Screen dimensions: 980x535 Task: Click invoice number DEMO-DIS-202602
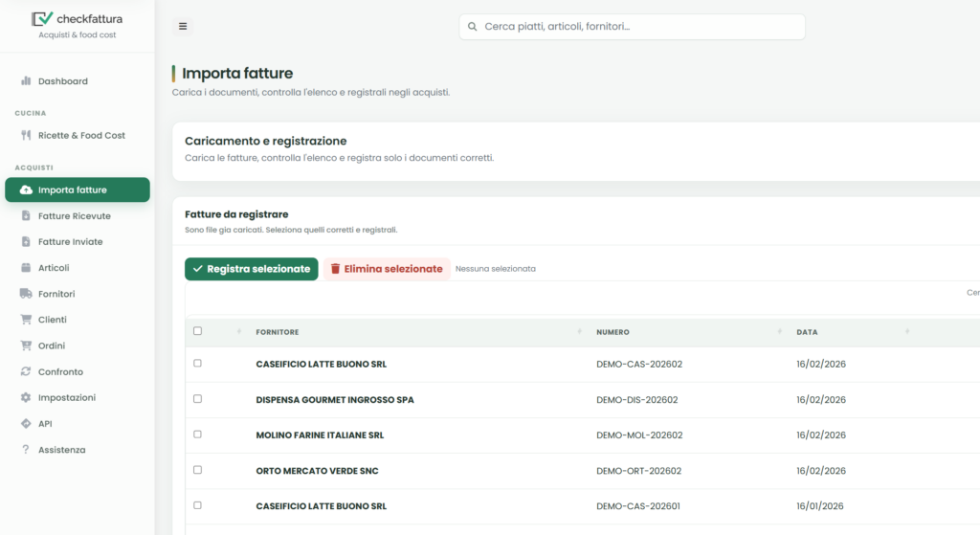click(x=636, y=400)
